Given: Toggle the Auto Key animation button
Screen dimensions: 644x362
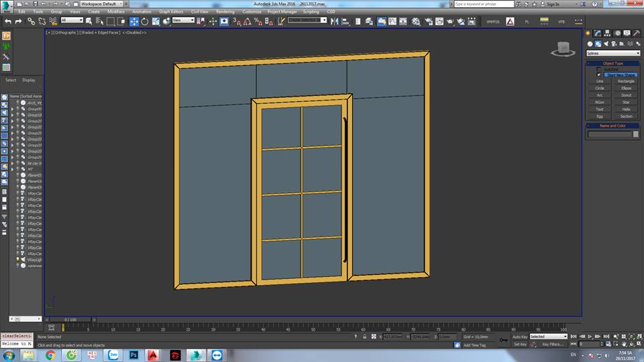Looking at the screenshot, I should (520, 337).
